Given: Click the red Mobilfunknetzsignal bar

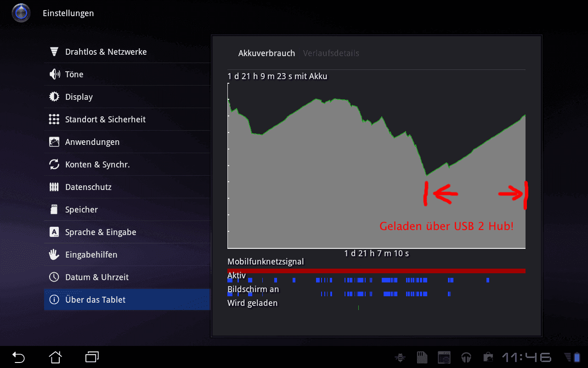Looking at the screenshot, I should pyautogui.click(x=376, y=270).
